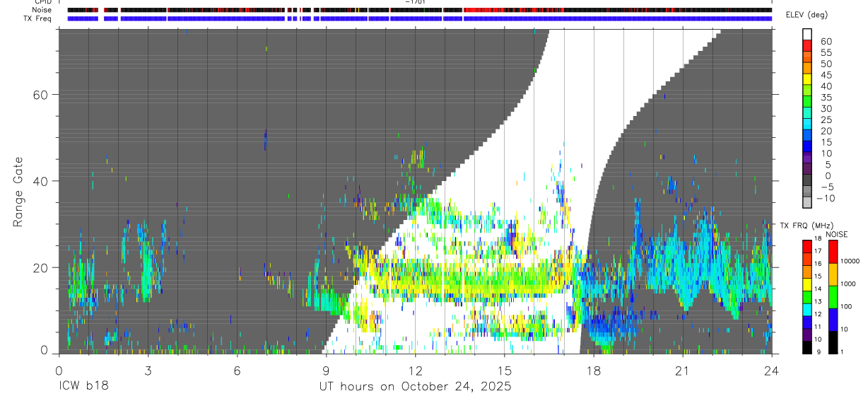
Task: Click the 'ELEV (deg)' color bar title
Action: [x=806, y=15]
